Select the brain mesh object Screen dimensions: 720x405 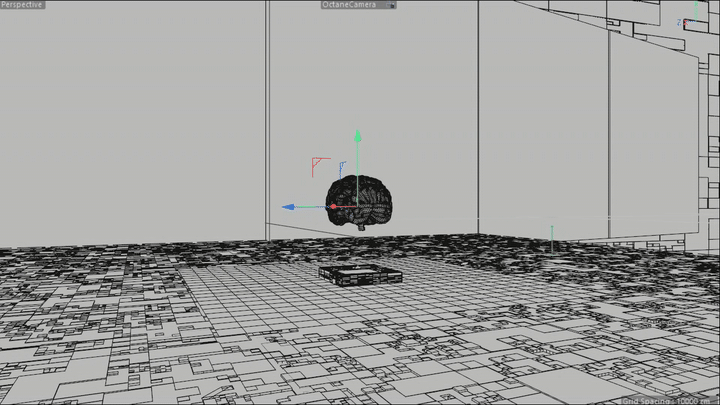coord(359,202)
